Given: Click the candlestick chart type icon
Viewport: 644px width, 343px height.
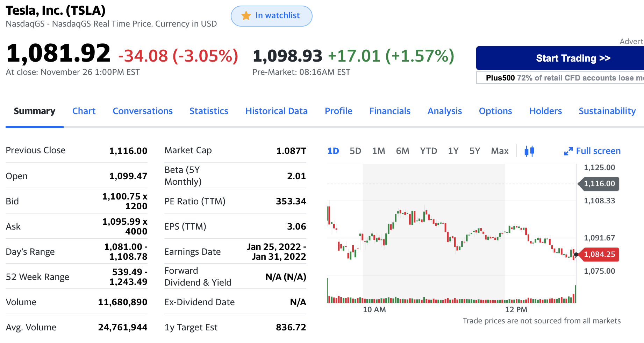Looking at the screenshot, I should [x=529, y=151].
